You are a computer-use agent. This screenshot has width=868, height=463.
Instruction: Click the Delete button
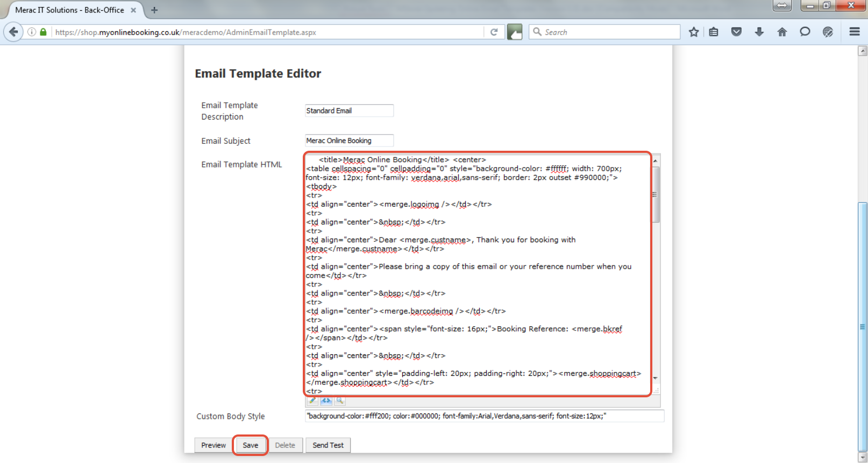pyautogui.click(x=285, y=445)
